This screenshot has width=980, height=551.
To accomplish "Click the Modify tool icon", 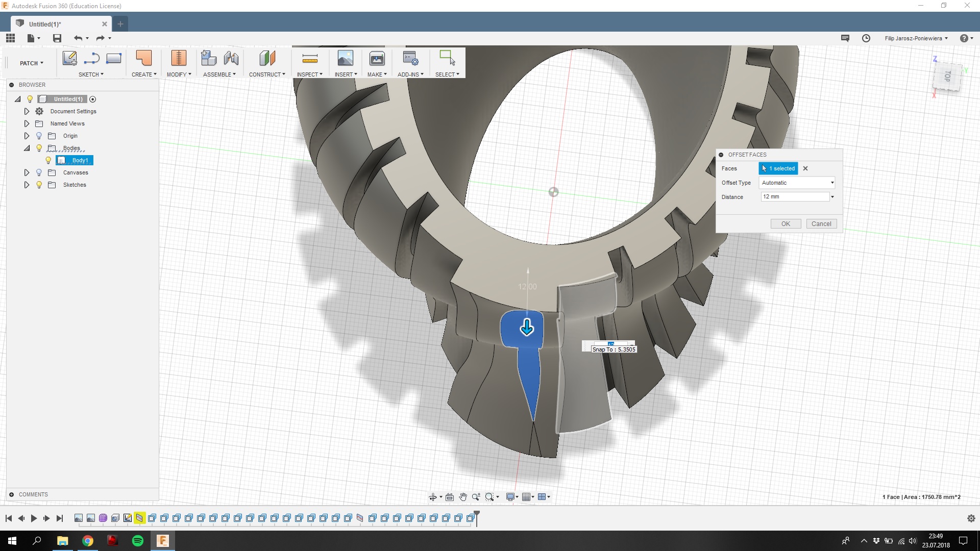I will point(179,58).
